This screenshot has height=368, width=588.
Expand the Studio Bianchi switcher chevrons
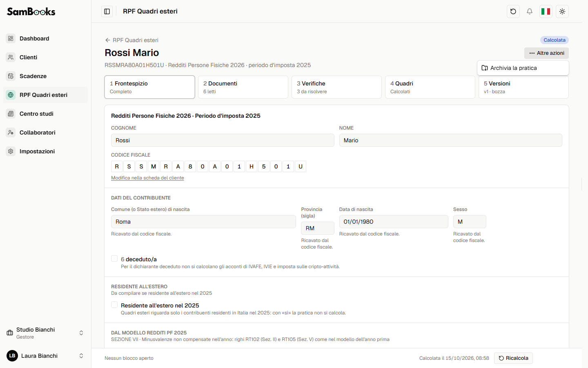[81, 333]
